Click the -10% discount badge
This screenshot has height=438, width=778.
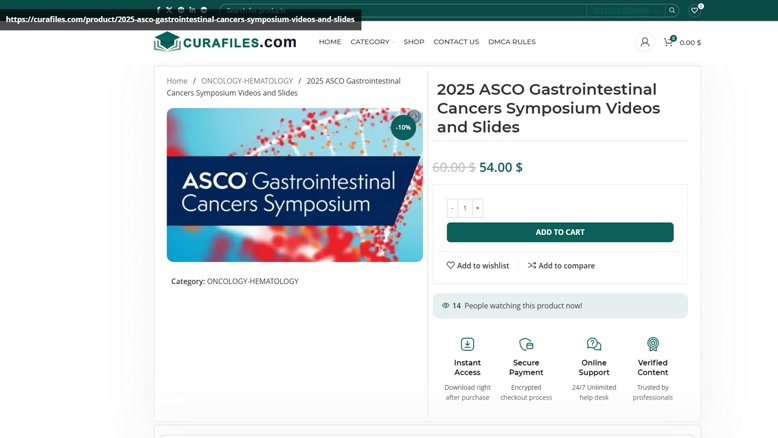[403, 127]
